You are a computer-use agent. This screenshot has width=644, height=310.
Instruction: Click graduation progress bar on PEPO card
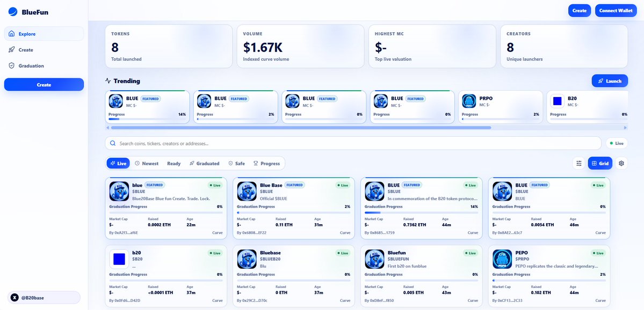pyautogui.click(x=549, y=281)
